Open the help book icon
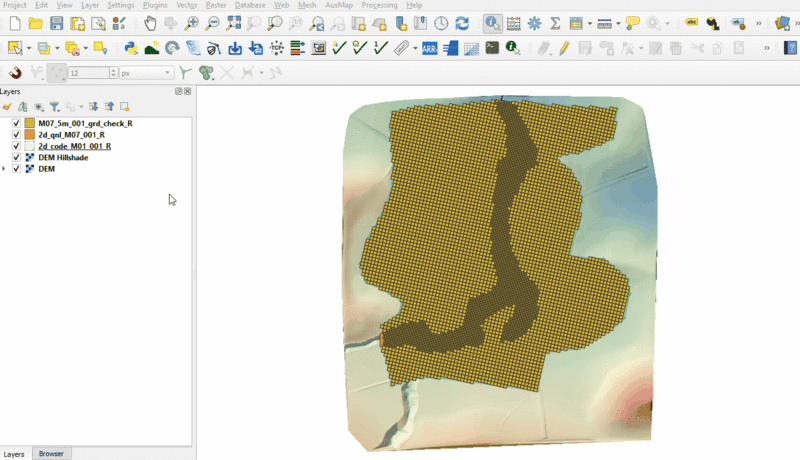The image size is (800, 460). tap(790, 48)
